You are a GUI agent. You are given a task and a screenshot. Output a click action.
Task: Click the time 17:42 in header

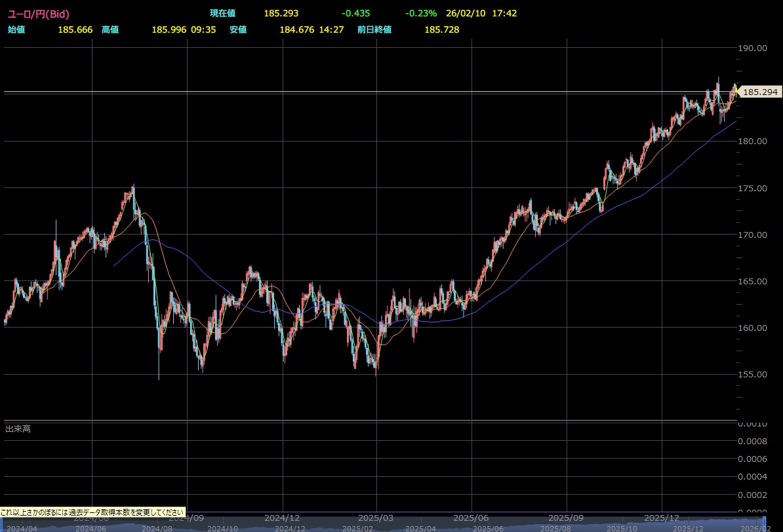pyautogui.click(x=504, y=14)
